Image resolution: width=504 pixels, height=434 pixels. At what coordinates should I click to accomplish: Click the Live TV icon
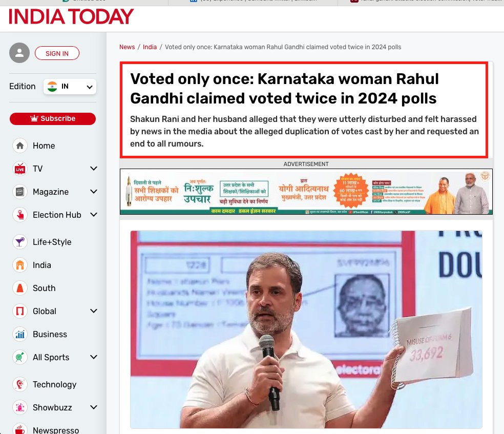coord(20,169)
